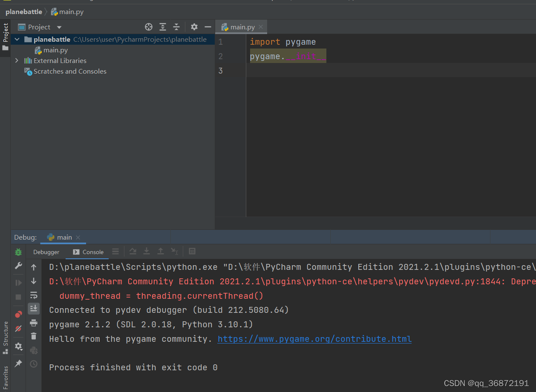This screenshot has height=392, width=536.
Task: Click 'Connected to pydev debugger' console line
Action: tap(169, 310)
